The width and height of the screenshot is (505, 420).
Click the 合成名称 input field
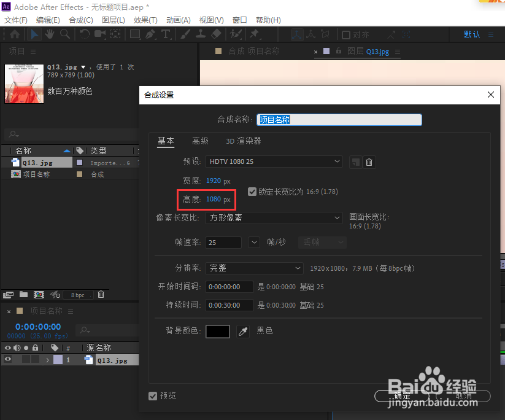click(x=339, y=120)
